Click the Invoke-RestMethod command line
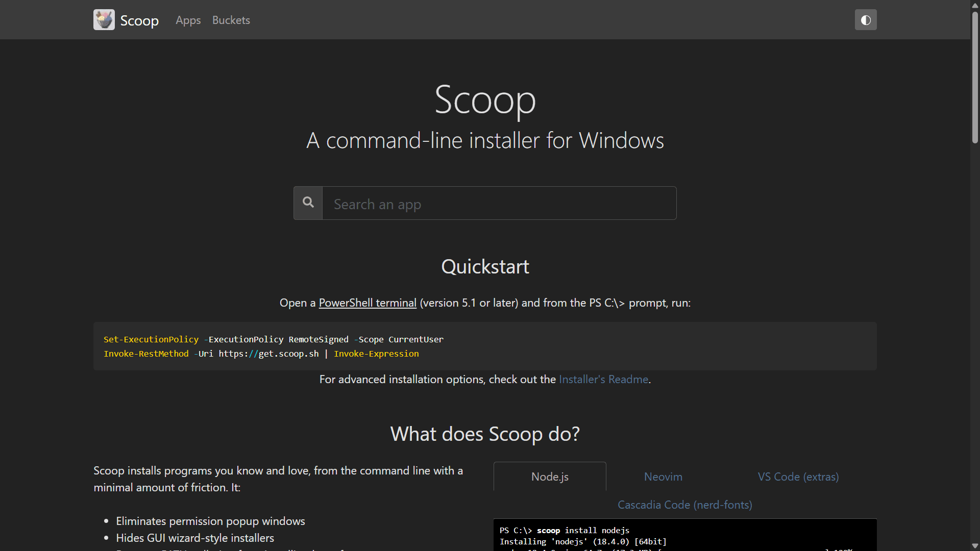Screen dimensions: 980x551 261,354
